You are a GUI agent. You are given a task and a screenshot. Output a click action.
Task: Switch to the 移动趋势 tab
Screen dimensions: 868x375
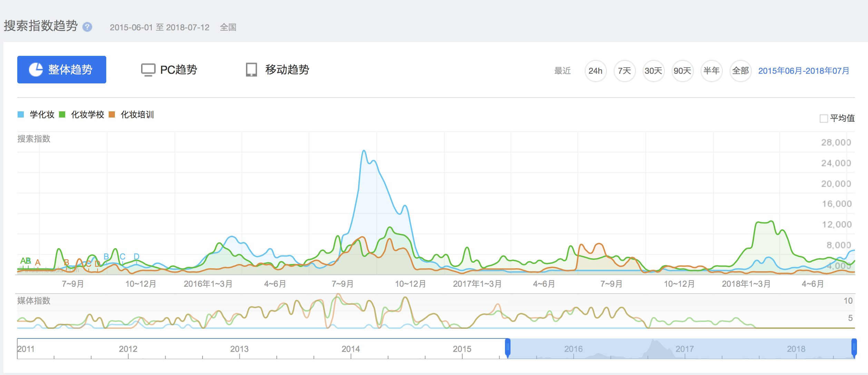pyautogui.click(x=287, y=70)
